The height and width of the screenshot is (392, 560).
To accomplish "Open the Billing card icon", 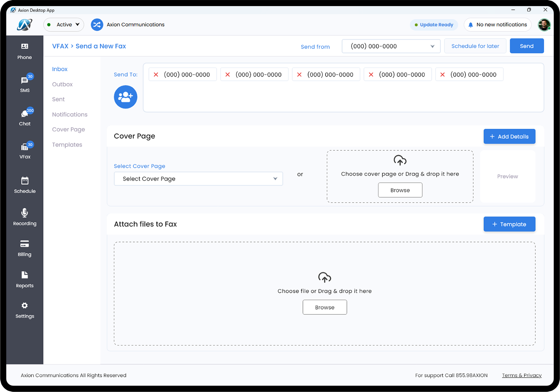I will [x=25, y=244].
